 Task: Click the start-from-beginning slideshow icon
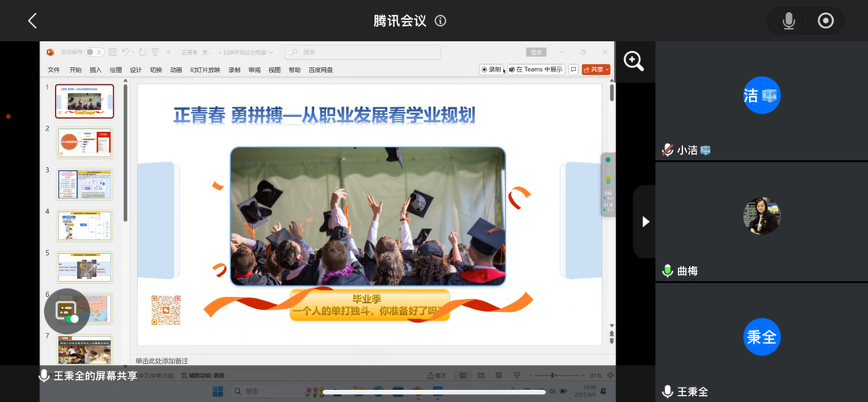click(155, 52)
